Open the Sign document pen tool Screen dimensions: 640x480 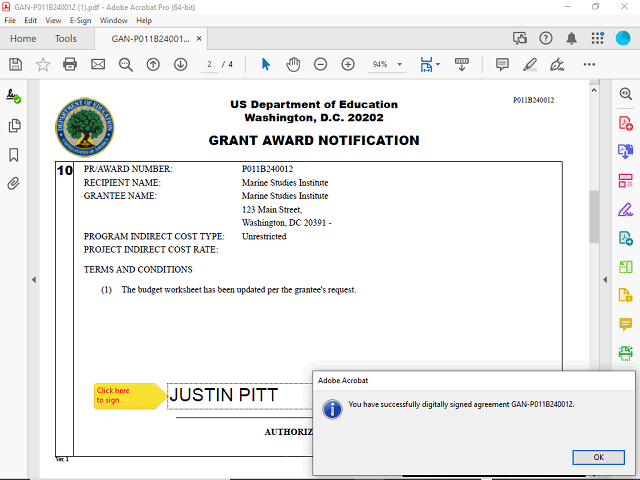point(557,64)
